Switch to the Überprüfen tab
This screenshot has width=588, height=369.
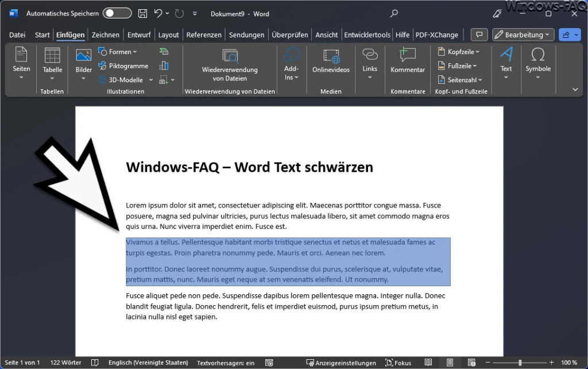tap(289, 34)
